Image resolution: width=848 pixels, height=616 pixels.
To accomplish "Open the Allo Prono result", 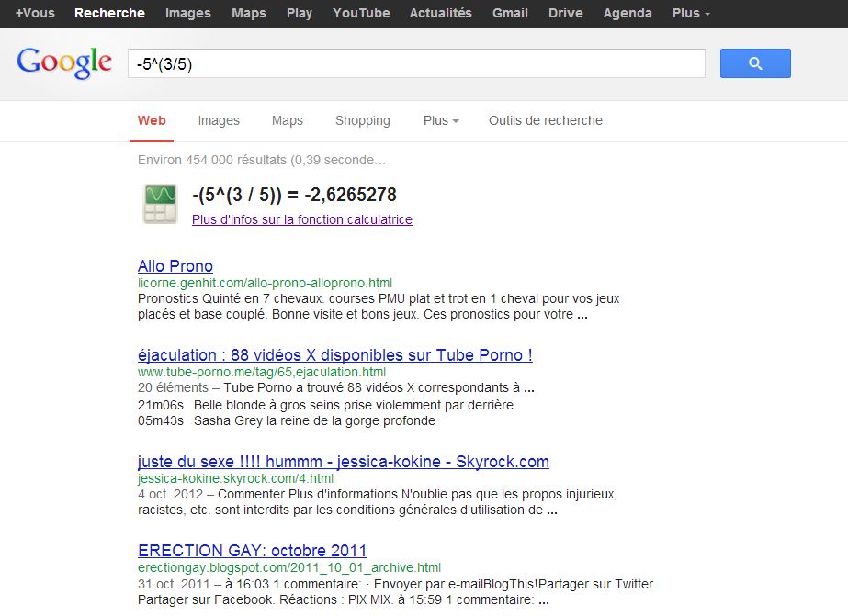I will point(175,266).
